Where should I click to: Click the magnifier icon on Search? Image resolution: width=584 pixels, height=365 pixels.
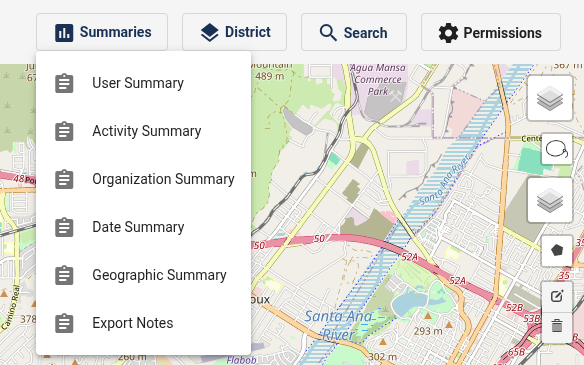click(x=328, y=33)
